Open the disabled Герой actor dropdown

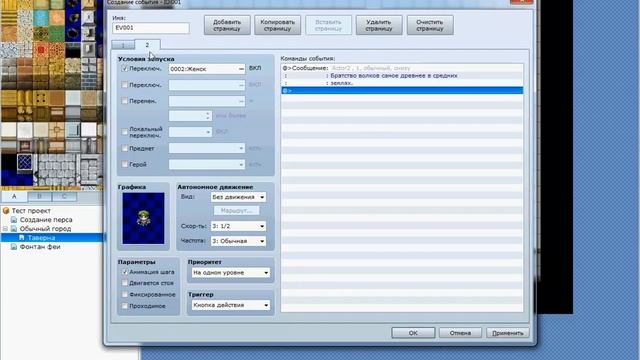tap(207, 164)
